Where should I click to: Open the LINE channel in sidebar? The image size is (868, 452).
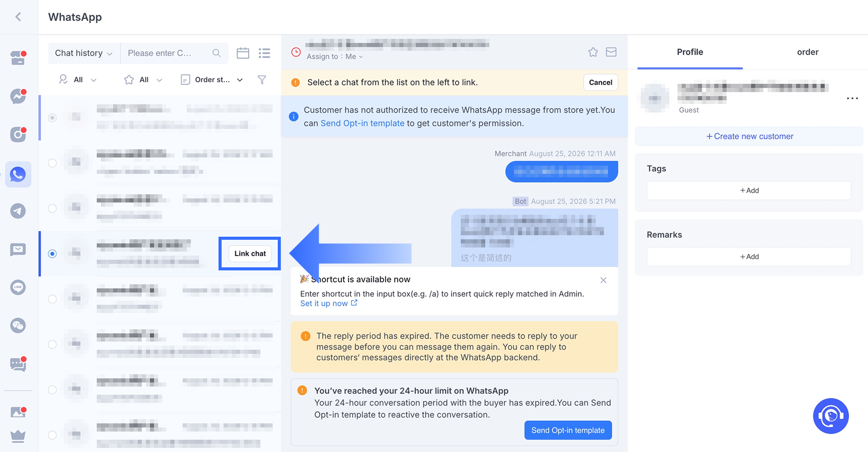(x=18, y=287)
